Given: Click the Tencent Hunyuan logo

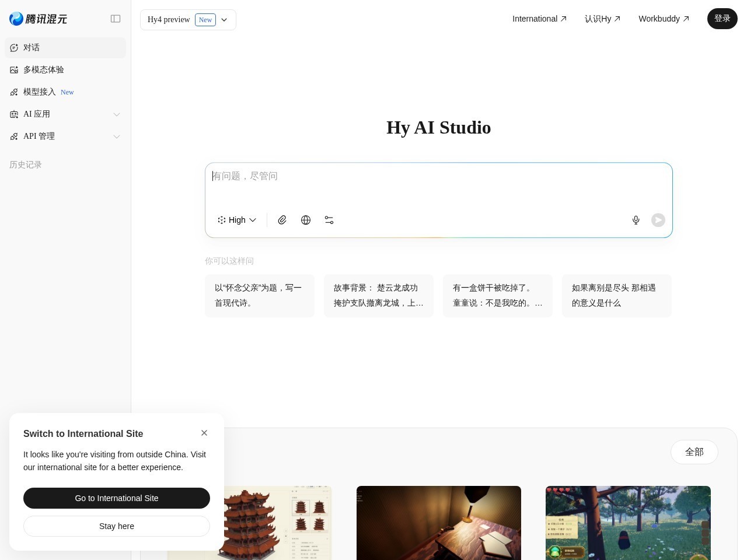Looking at the screenshot, I should pos(39,19).
